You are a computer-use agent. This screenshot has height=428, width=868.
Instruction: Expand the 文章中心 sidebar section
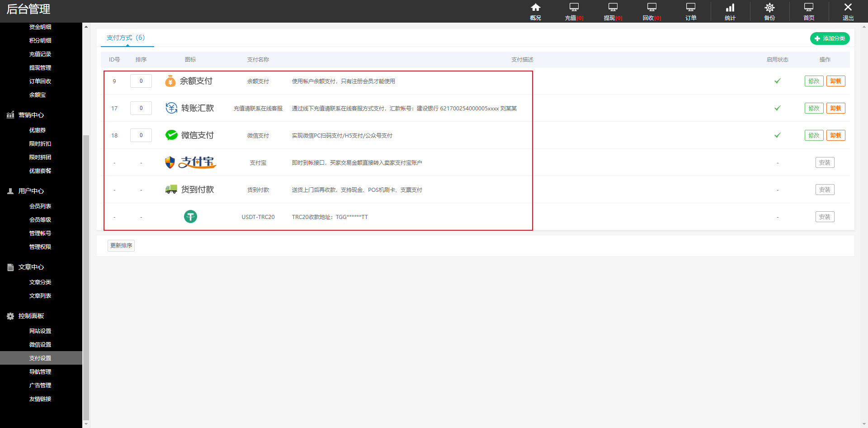[30, 267]
